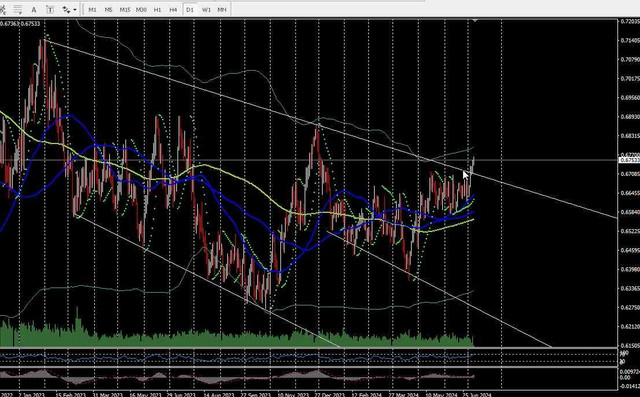640x397 pixels.
Task: Open the Arrows tool dropdown arrow
Action: pos(75,9)
